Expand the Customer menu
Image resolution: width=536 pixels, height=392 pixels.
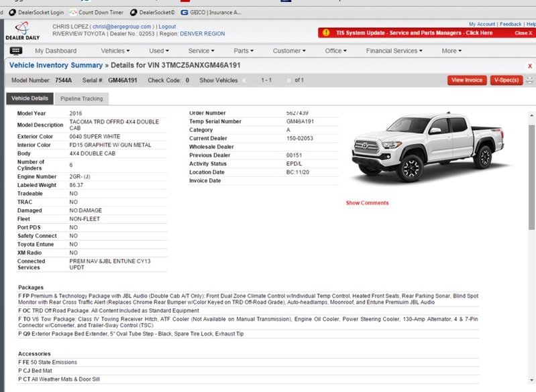[x=289, y=51]
